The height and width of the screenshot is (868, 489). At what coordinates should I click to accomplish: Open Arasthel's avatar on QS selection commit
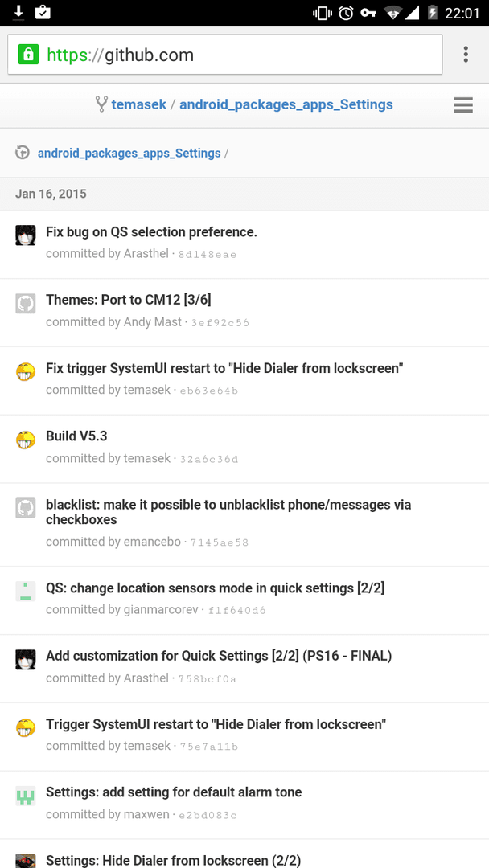(x=26, y=235)
